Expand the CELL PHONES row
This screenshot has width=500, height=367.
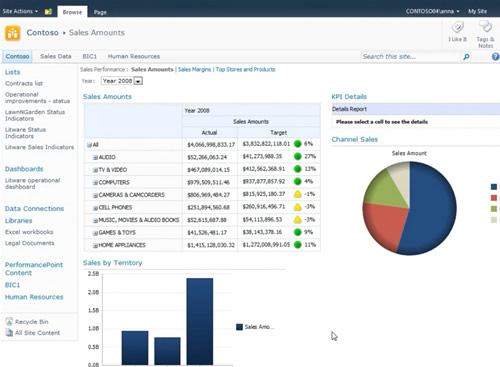tap(95, 208)
